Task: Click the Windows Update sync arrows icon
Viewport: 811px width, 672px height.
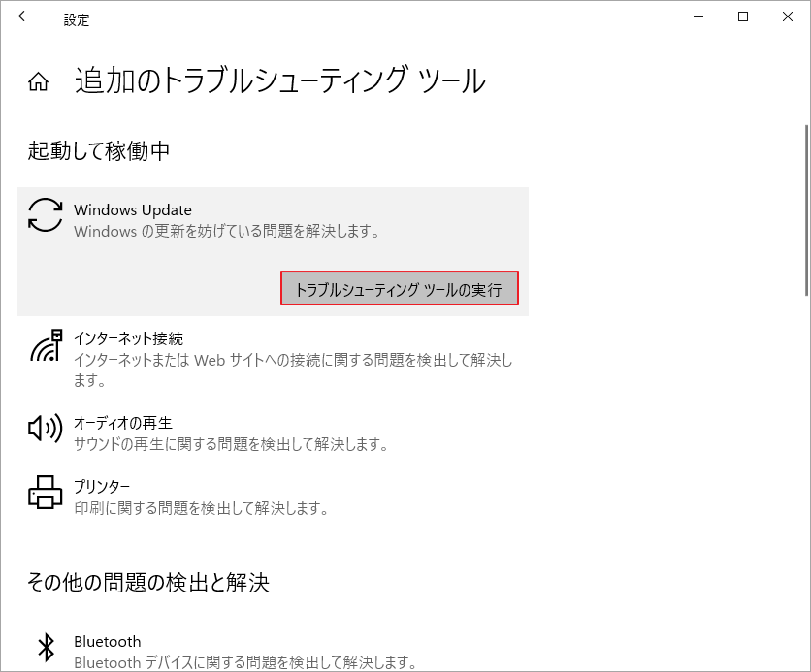Action: click(x=45, y=214)
